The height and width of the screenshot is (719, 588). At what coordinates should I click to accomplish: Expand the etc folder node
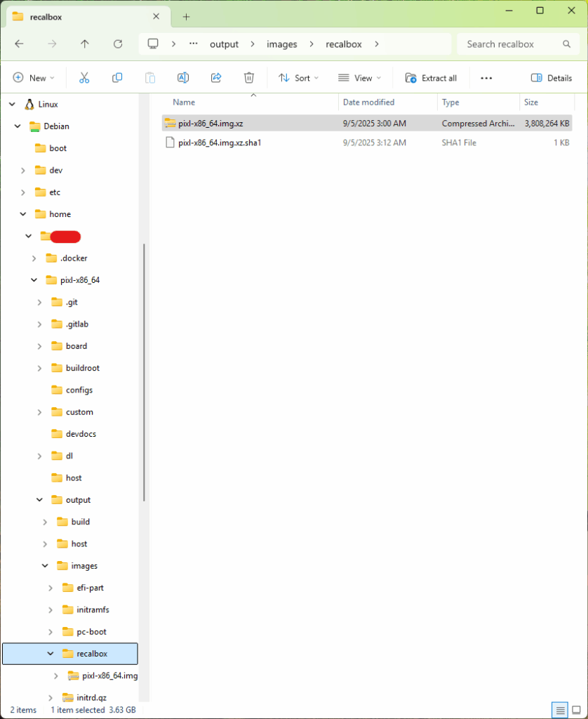(23, 192)
